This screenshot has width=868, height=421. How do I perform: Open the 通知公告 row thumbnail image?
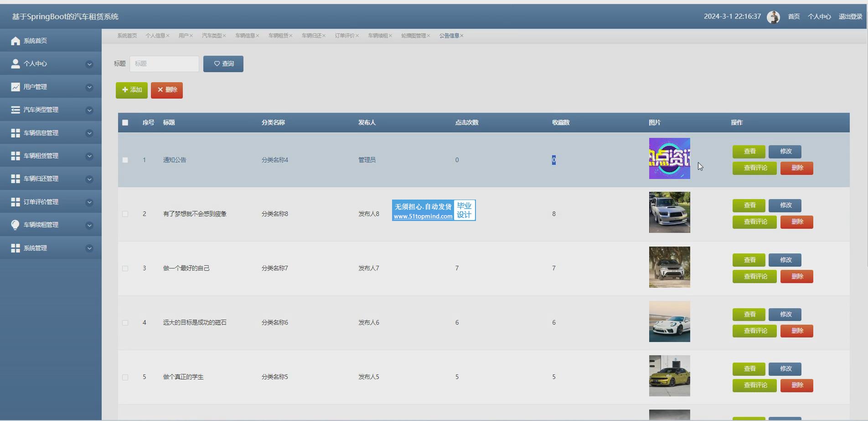(670, 159)
